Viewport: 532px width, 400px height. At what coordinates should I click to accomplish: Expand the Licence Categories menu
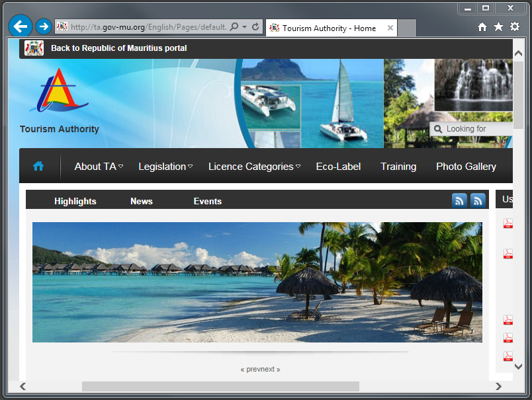(x=255, y=167)
